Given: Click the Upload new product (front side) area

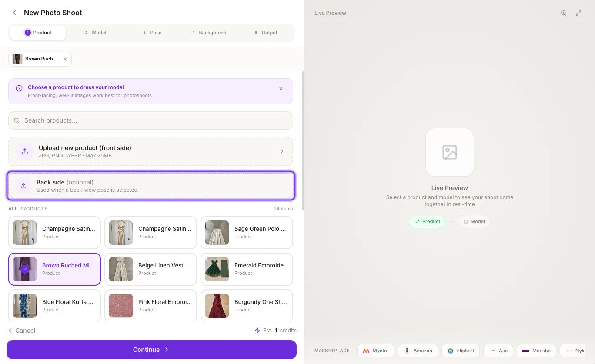Looking at the screenshot, I should 150,151.
